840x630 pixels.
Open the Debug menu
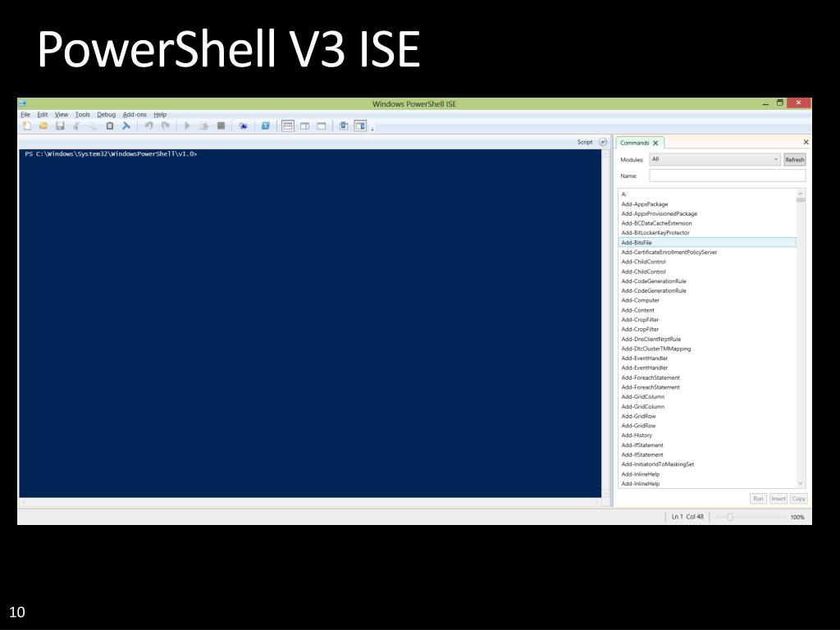click(106, 115)
